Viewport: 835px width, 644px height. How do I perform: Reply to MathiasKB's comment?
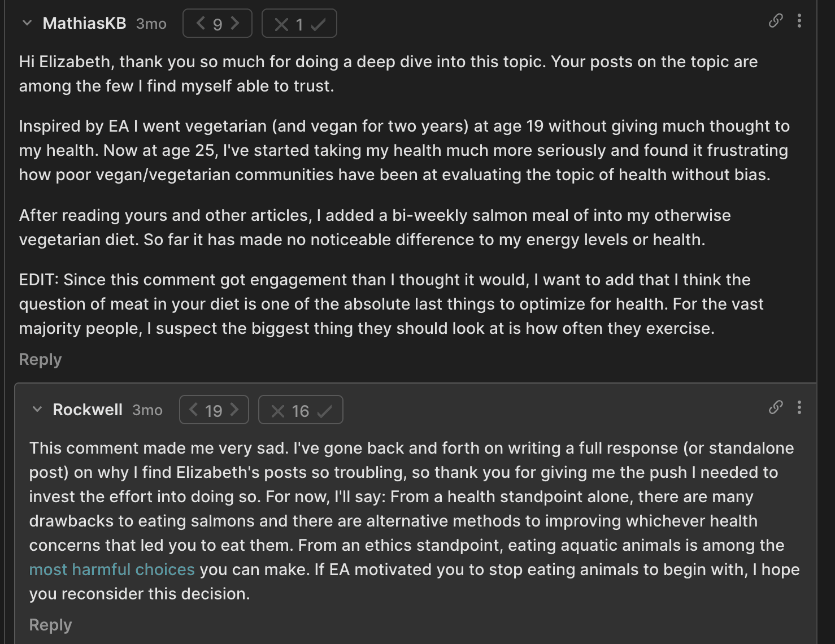coord(40,359)
